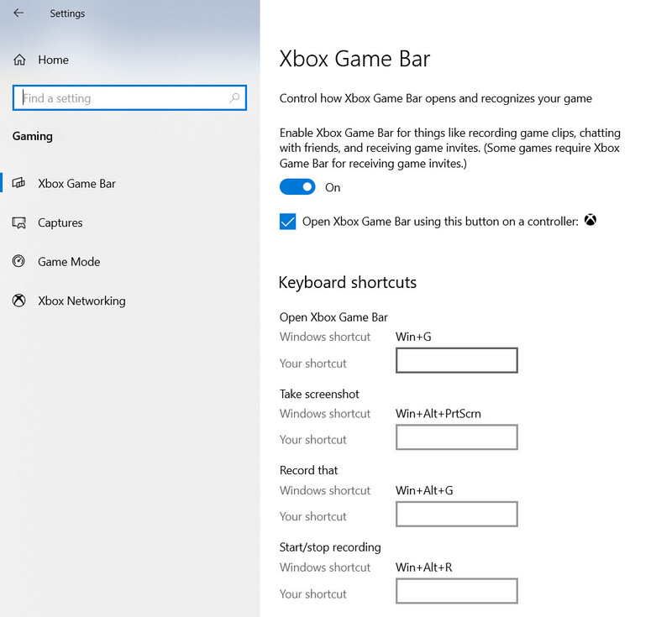Viewport: 672px width, 617px height.
Task: Open the Captures settings section
Action: 60,222
